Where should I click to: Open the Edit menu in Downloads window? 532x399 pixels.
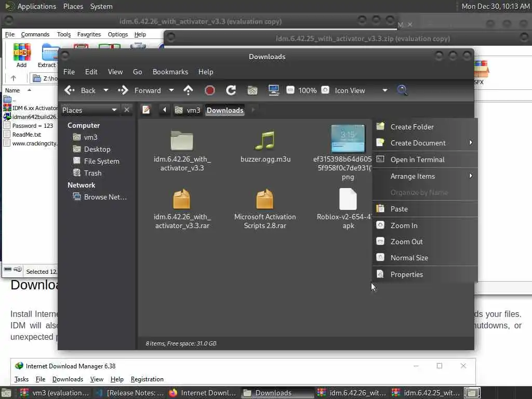[x=91, y=72]
